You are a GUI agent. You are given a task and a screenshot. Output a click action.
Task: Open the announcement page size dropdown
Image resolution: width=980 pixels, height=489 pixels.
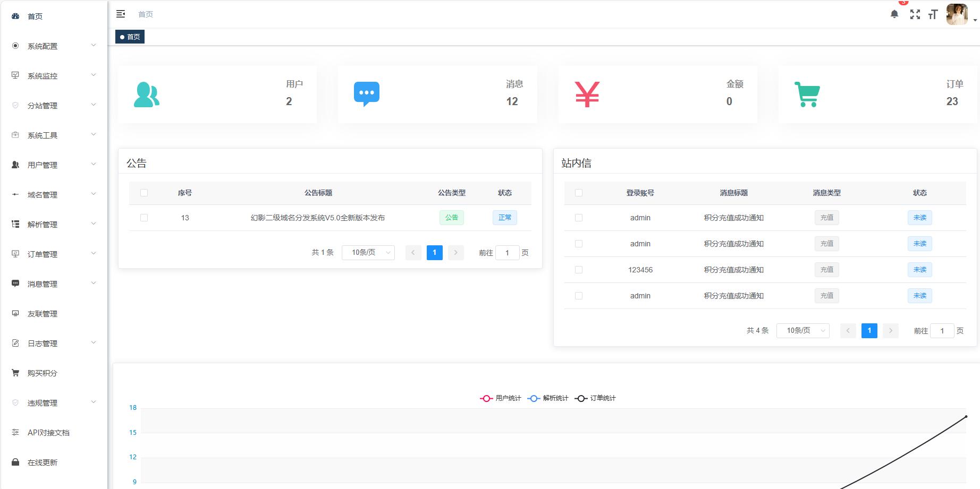coord(368,253)
